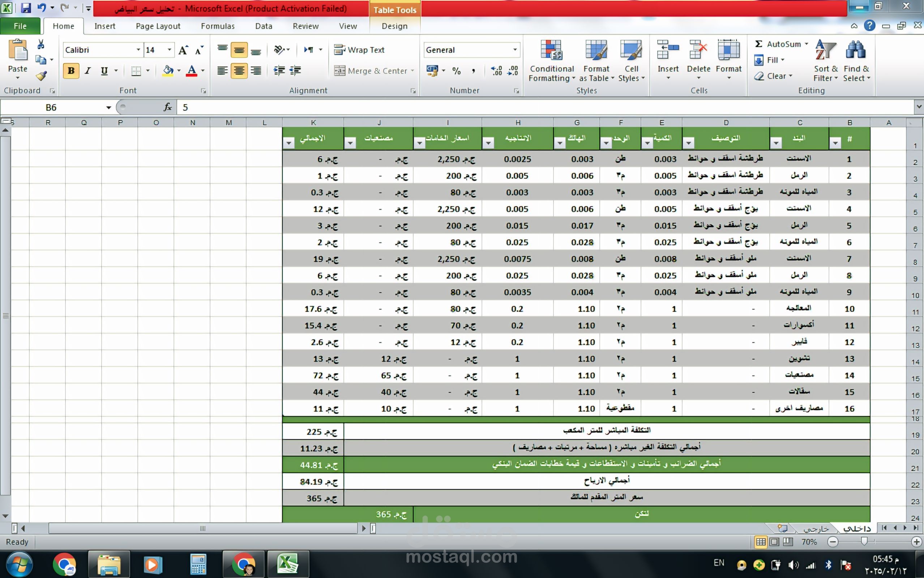Toggle Wrap Text
This screenshot has height=578, width=924.
coord(359,50)
